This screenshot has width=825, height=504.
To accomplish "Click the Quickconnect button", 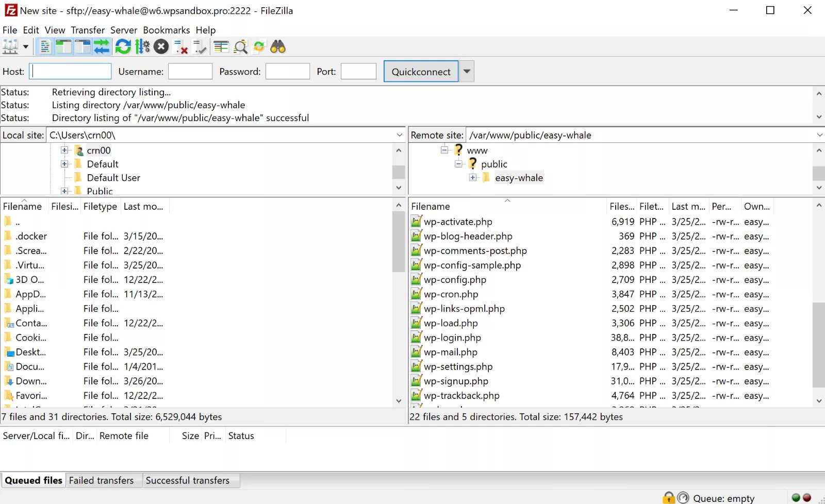I will (x=421, y=72).
